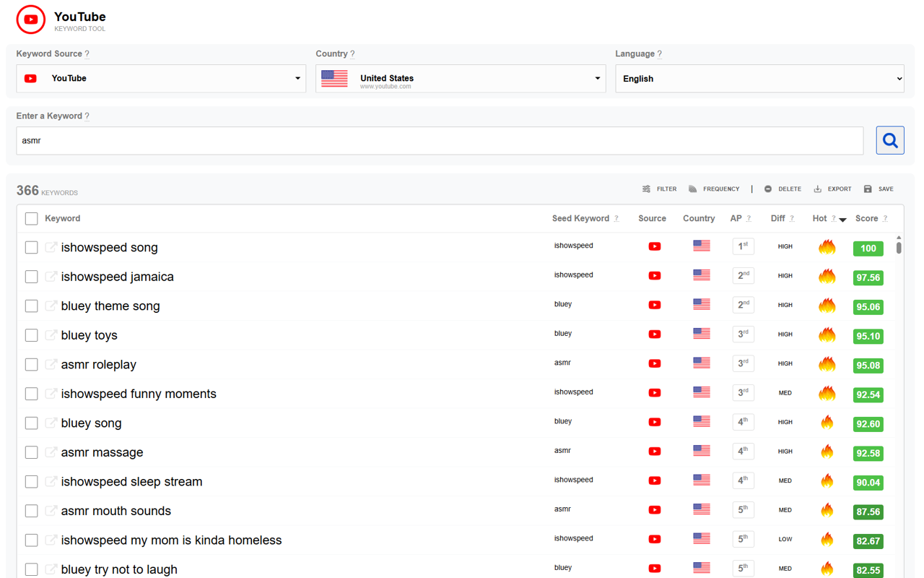
Task: Click US flag in asmr roleplay row
Action: (702, 363)
